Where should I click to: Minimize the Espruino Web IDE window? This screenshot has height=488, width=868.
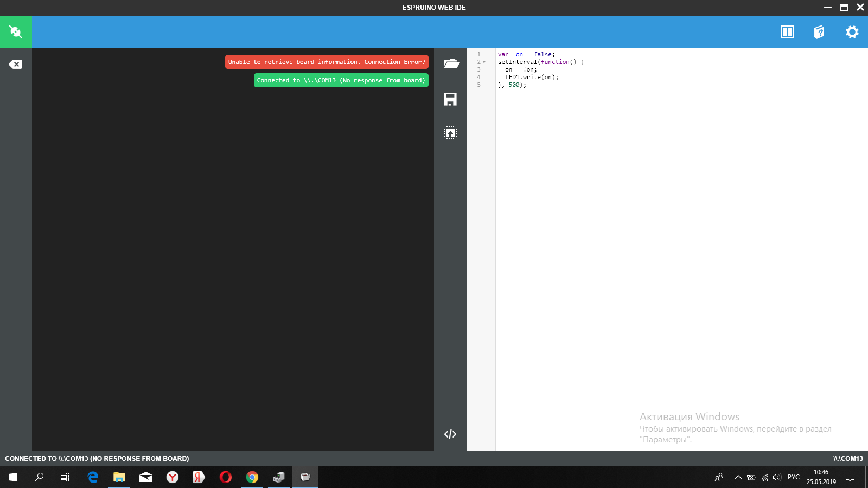tap(828, 8)
